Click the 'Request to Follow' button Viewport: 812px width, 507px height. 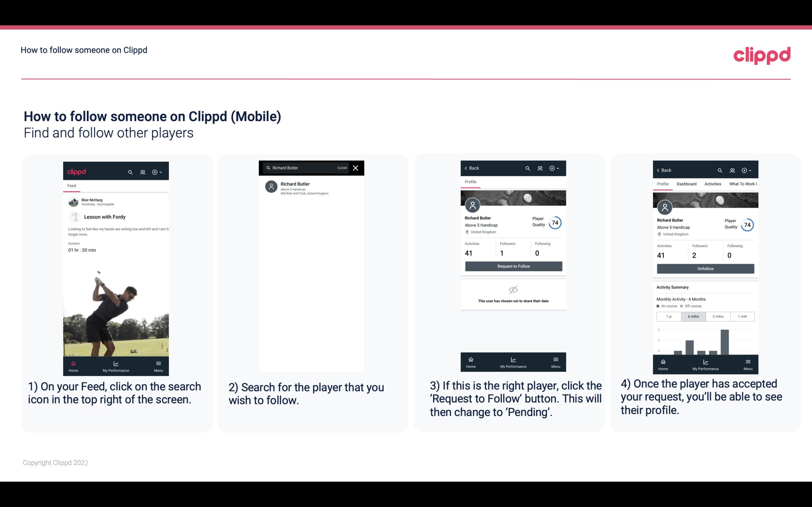(x=513, y=266)
